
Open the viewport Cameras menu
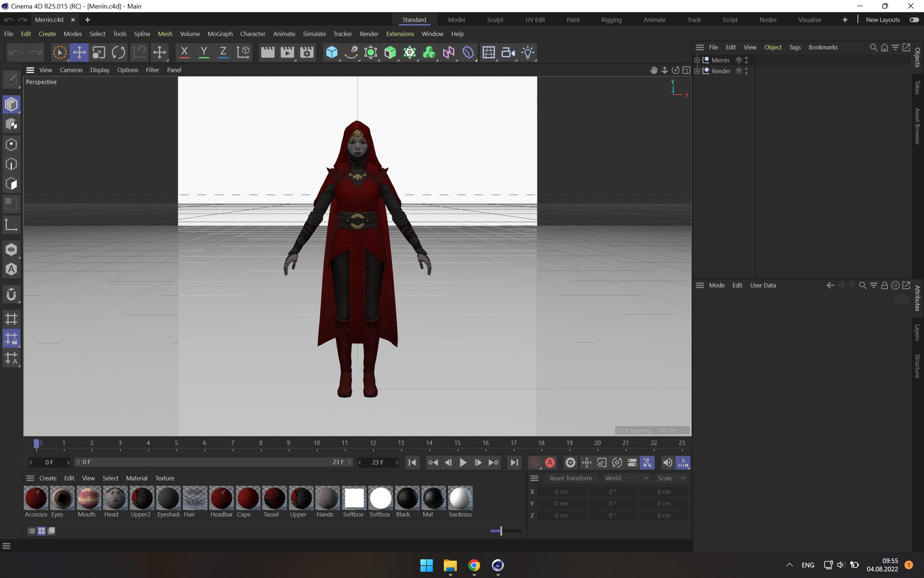pos(71,70)
